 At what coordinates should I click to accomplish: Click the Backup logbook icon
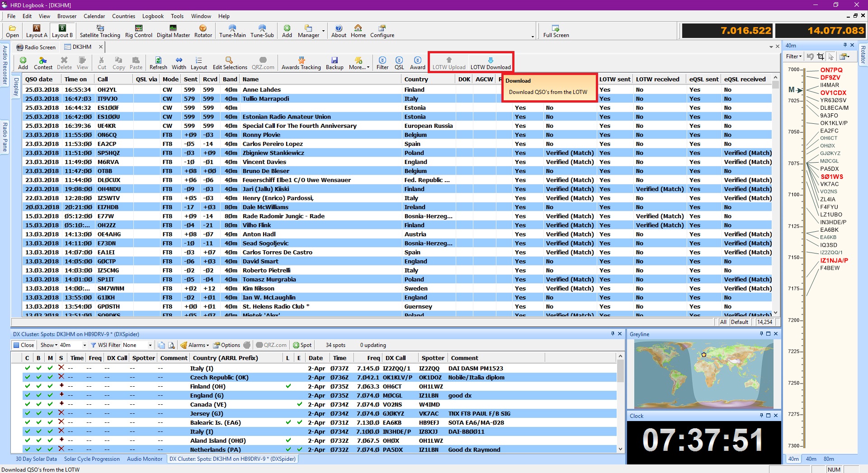(x=335, y=63)
